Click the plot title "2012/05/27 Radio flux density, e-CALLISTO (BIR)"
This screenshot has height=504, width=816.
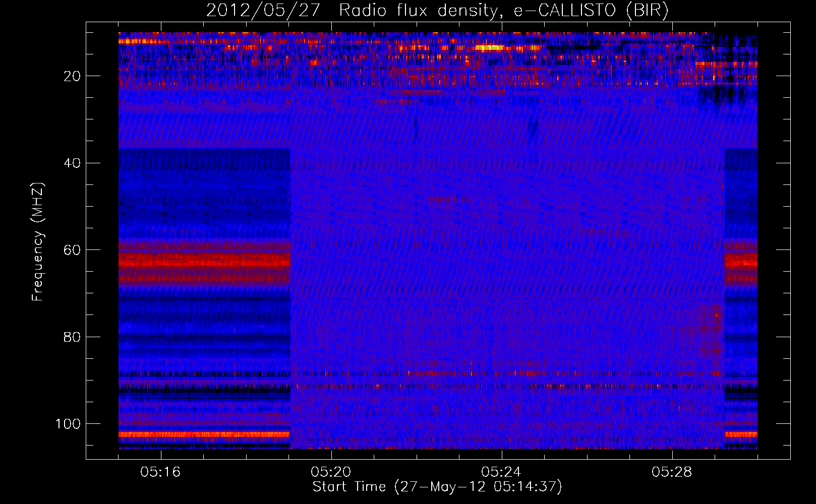(437, 11)
